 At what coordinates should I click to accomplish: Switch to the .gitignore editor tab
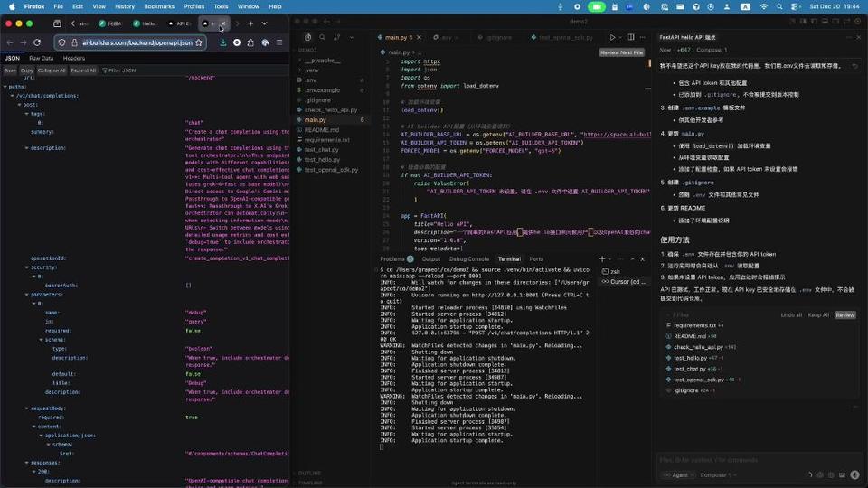click(x=495, y=38)
